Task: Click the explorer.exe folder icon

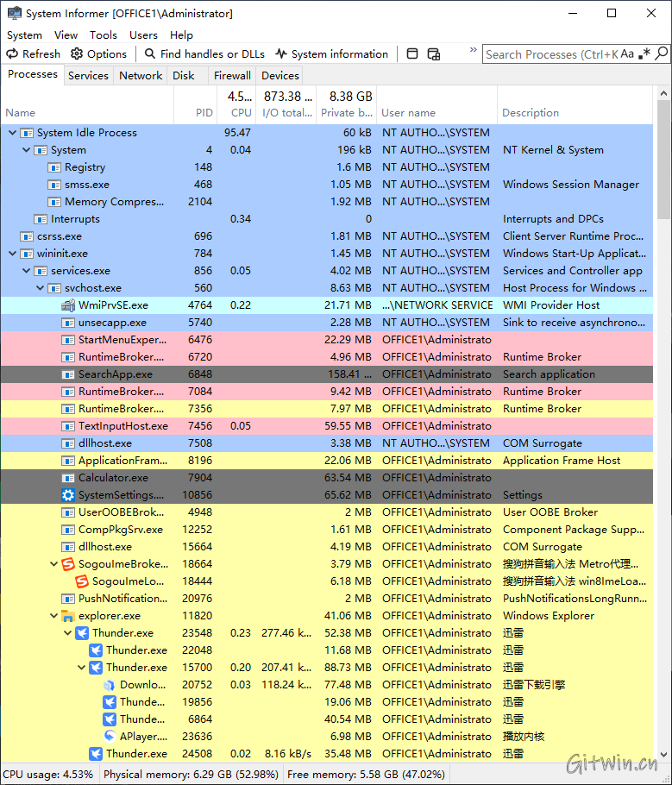Action: tap(68, 616)
